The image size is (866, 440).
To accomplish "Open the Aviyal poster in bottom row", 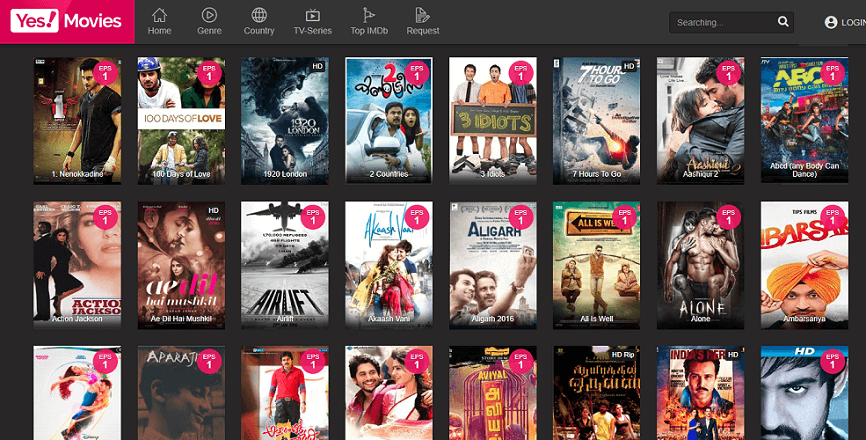I will 493,393.
